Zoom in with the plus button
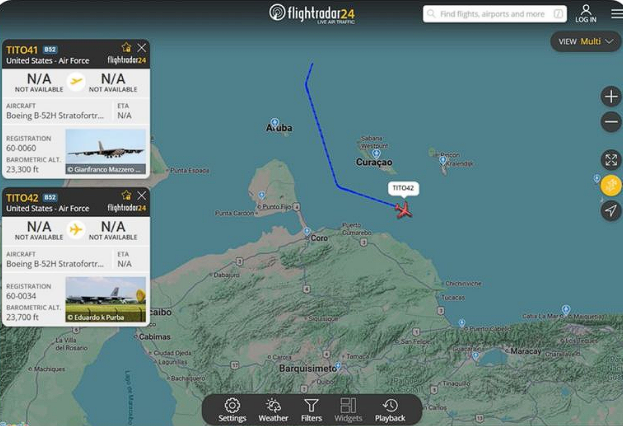 (x=611, y=97)
